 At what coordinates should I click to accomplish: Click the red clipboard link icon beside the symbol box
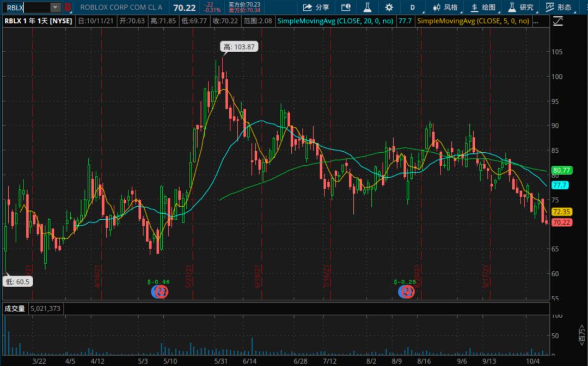coord(68,7)
